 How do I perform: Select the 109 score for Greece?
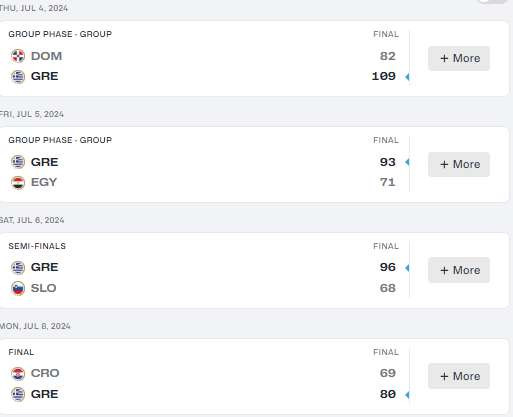(x=384, y=76)
